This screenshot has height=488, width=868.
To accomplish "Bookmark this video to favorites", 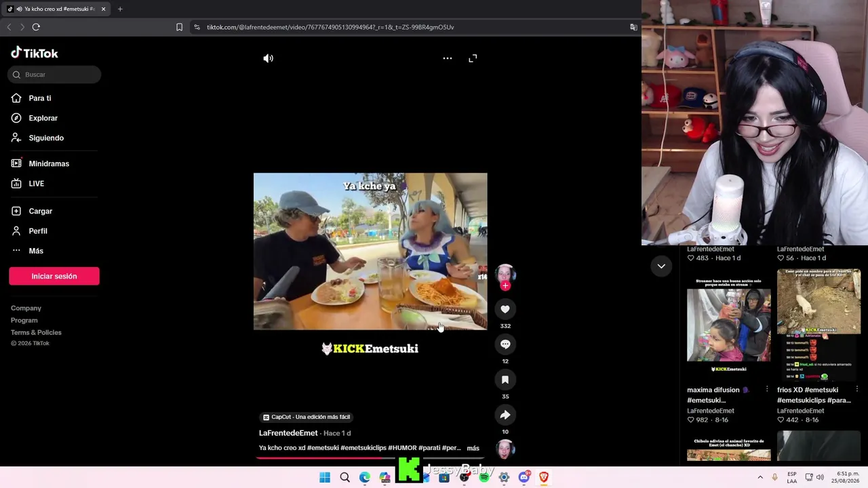I will click(505, 380).
